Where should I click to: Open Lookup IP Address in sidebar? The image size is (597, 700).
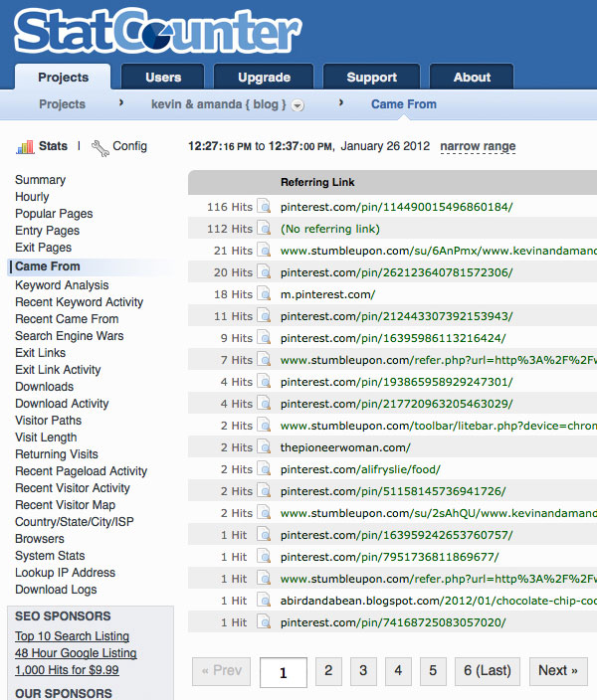coord(66,573)
